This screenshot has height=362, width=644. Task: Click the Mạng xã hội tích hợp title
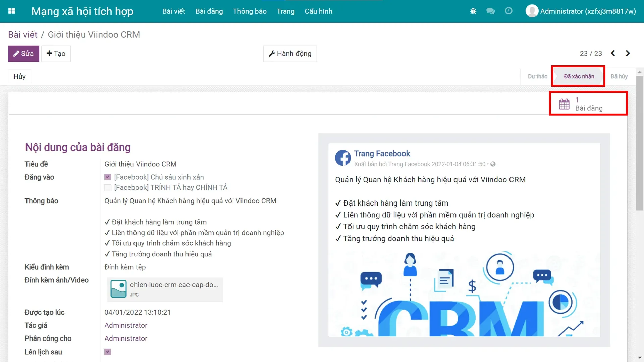83,11
